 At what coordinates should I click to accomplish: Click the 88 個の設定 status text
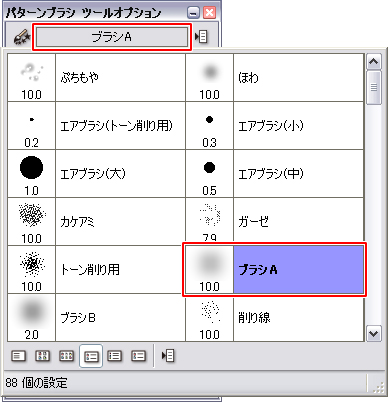coord(37,383)
